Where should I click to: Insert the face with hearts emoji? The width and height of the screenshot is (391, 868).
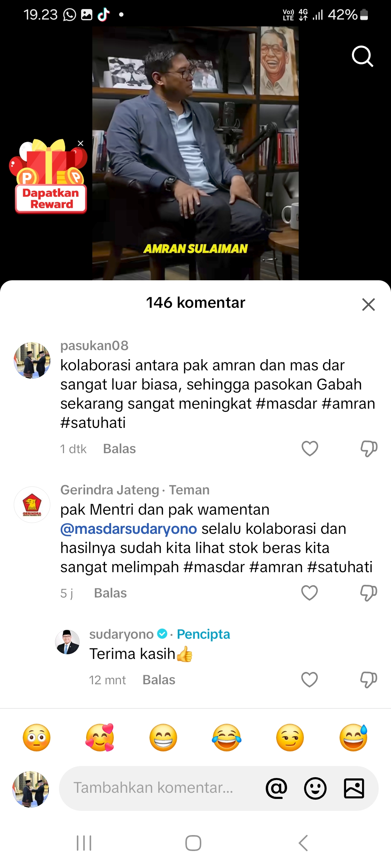(x=100, y=738)
